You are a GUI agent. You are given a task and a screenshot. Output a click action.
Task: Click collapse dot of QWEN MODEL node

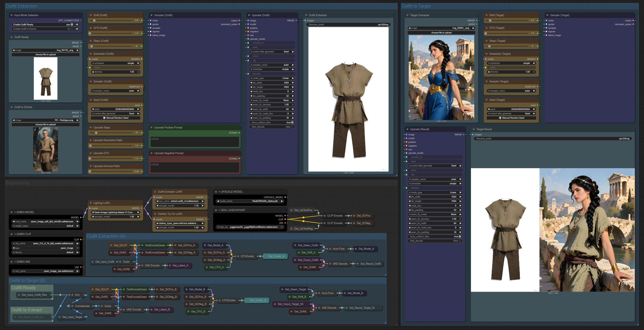[12, 212]
